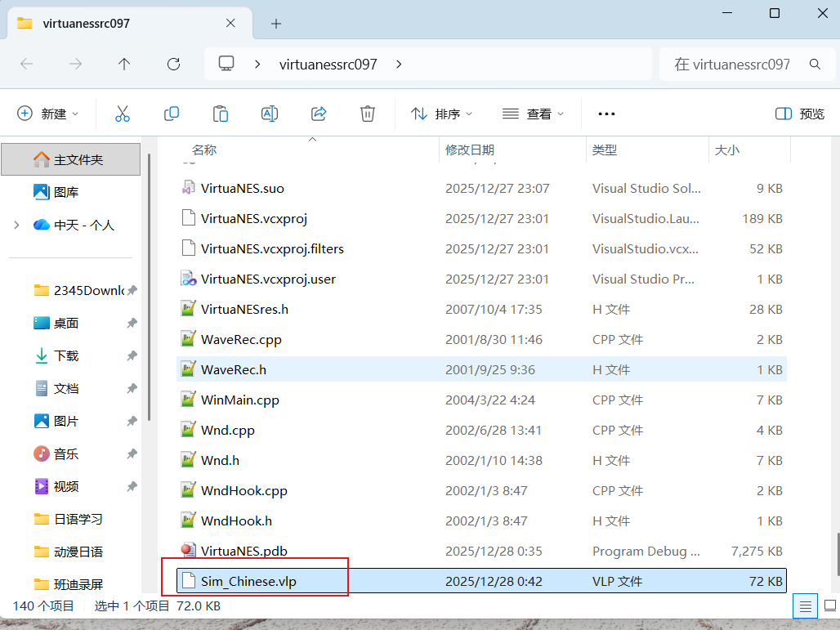840x630 pixels.
Task: Click the navigation pane scrollbar
Action: [149, 287]
